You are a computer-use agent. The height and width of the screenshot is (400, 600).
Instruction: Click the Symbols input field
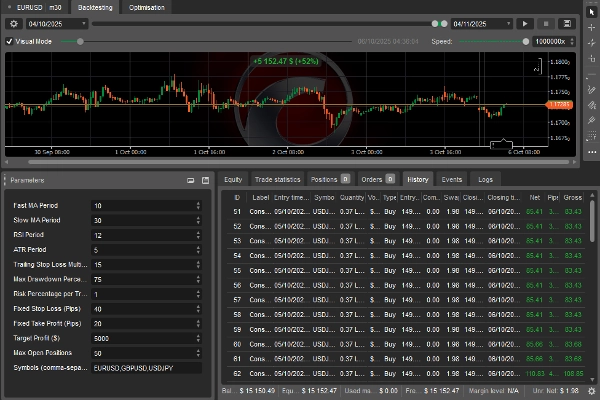(x=148, y=368)
